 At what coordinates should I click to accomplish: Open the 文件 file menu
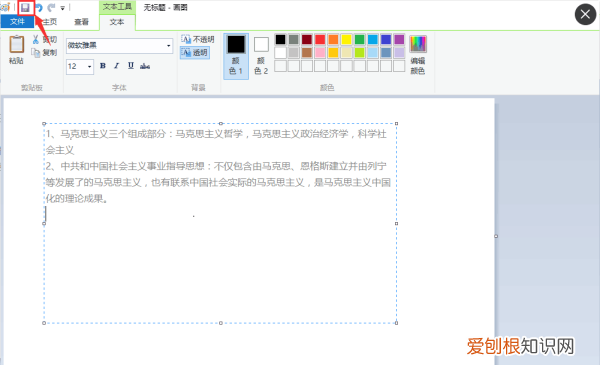coord(17,22)
